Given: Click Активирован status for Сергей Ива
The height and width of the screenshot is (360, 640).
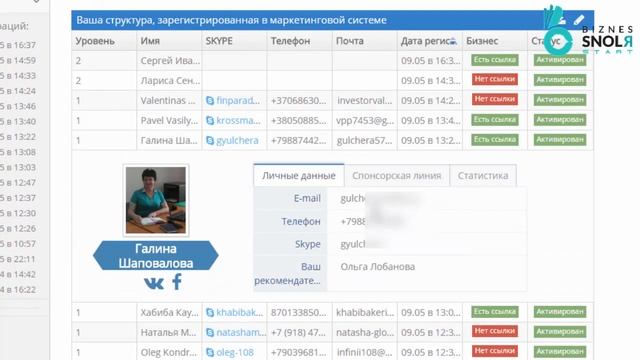Looking at the screenshot, I should coord(560,60).
